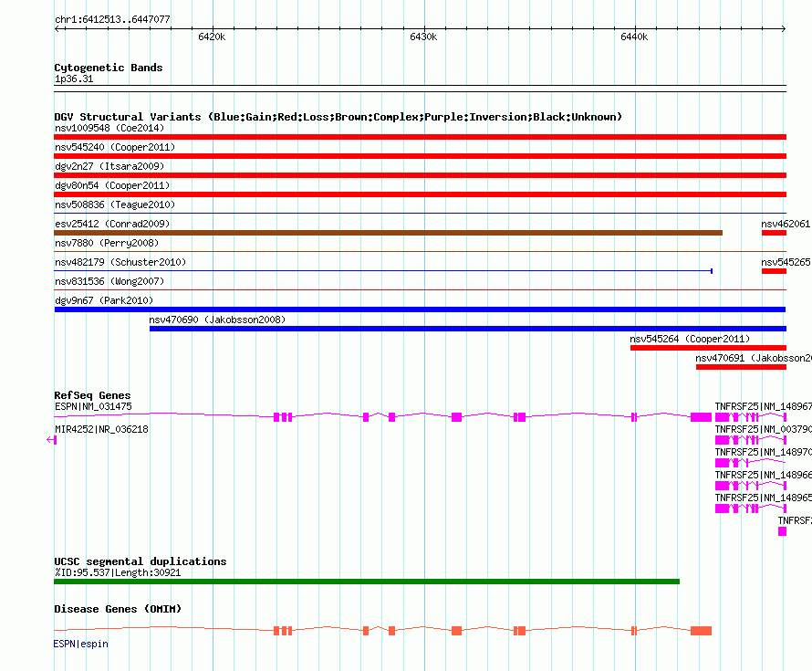This screenshot has height=671, width=812.
Task: Click the MIR4252 magenta arrow glyph
Action: coord(51,440)
